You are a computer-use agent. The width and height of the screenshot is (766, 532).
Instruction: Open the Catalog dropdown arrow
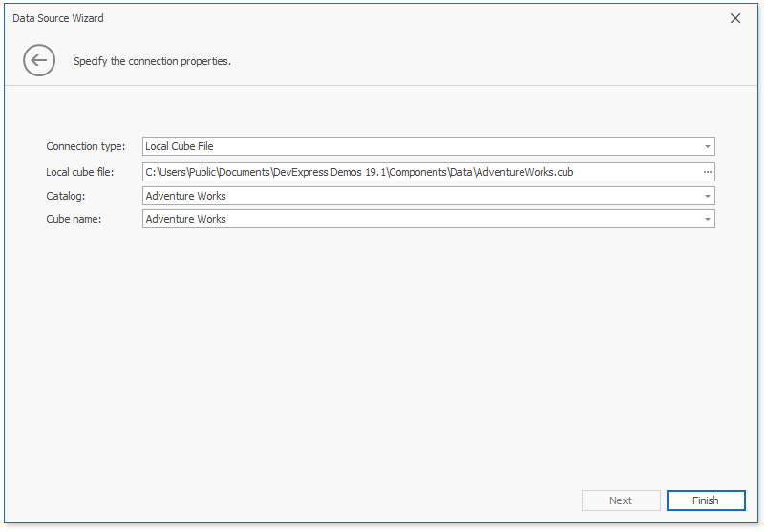pos(708,196)
